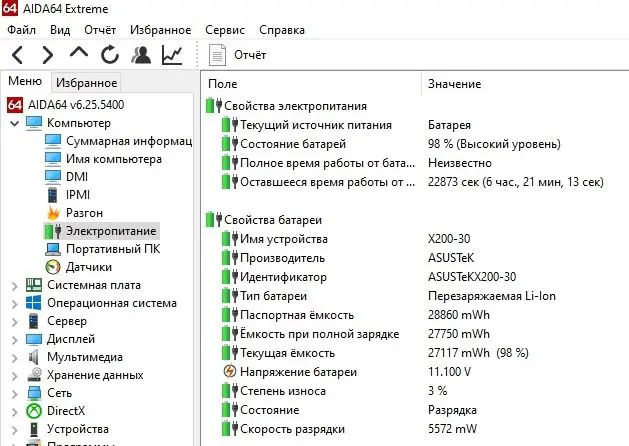Click the Устройства device icon

coord(34,429)
